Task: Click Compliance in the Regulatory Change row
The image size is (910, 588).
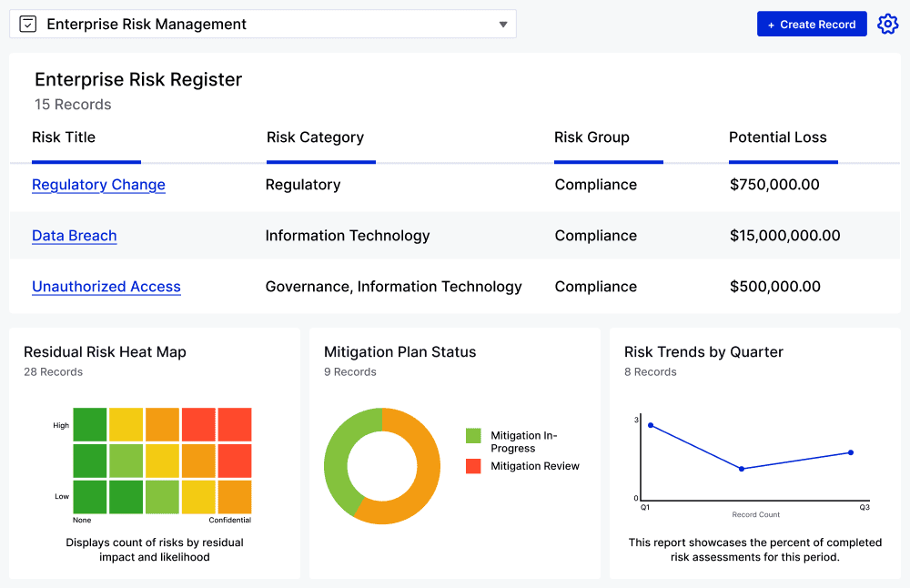Action: 596,185
